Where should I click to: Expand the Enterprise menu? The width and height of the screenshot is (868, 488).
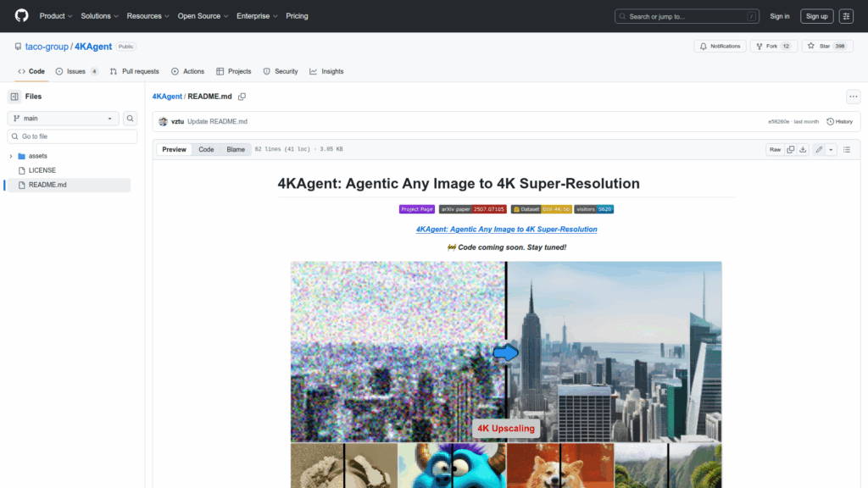pyautogui.click(x=257, y=16)
